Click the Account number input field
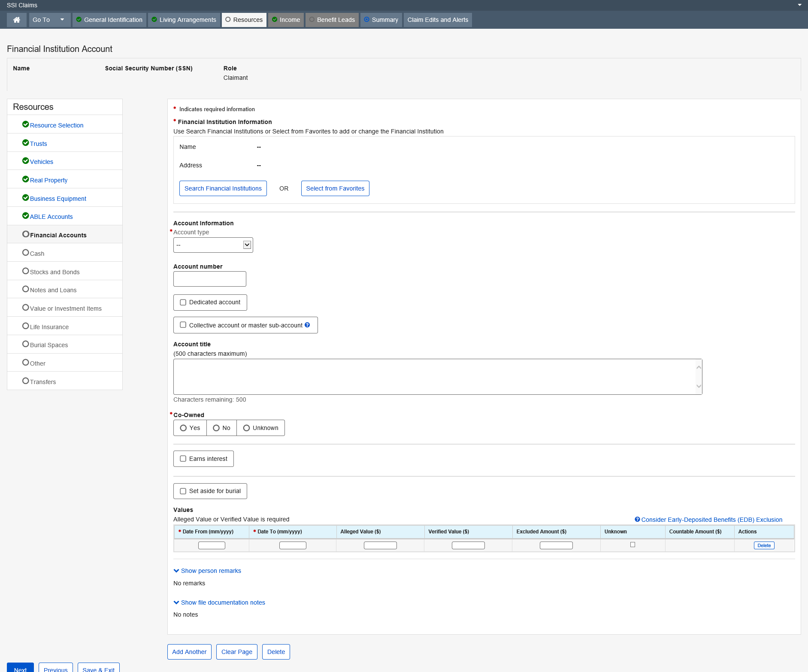This screenshot has width=808, height=672. [x=209, y=279]
